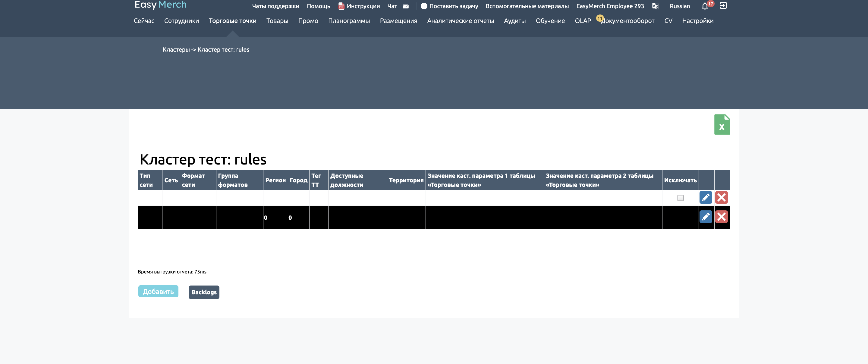
Task: Open the PDF Инструкции icon
Action: pos(341,6)
